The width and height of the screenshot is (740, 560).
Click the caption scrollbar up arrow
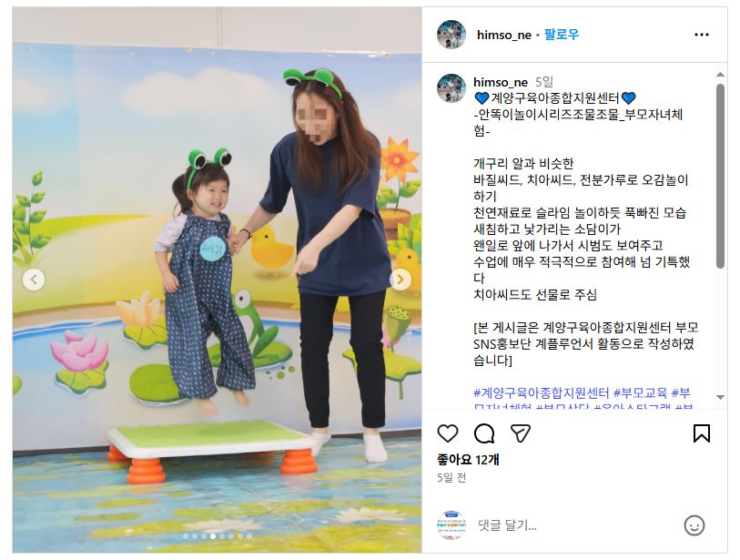(720, 75)
